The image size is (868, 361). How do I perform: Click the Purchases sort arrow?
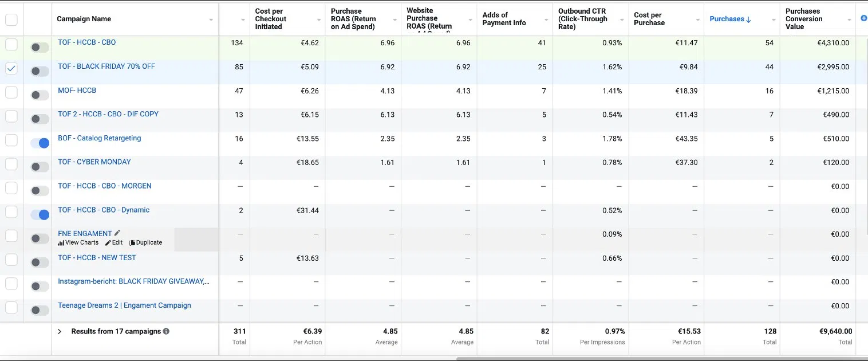pos(748,19)
